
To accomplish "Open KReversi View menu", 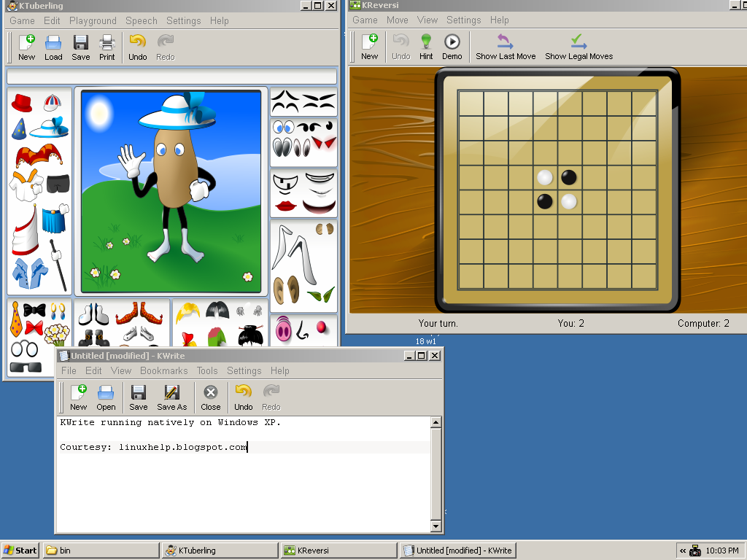I will [x=427, y=20].
